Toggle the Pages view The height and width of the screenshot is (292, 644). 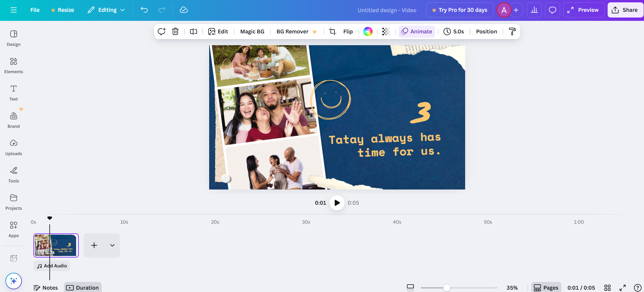click(x=546, y=288)
